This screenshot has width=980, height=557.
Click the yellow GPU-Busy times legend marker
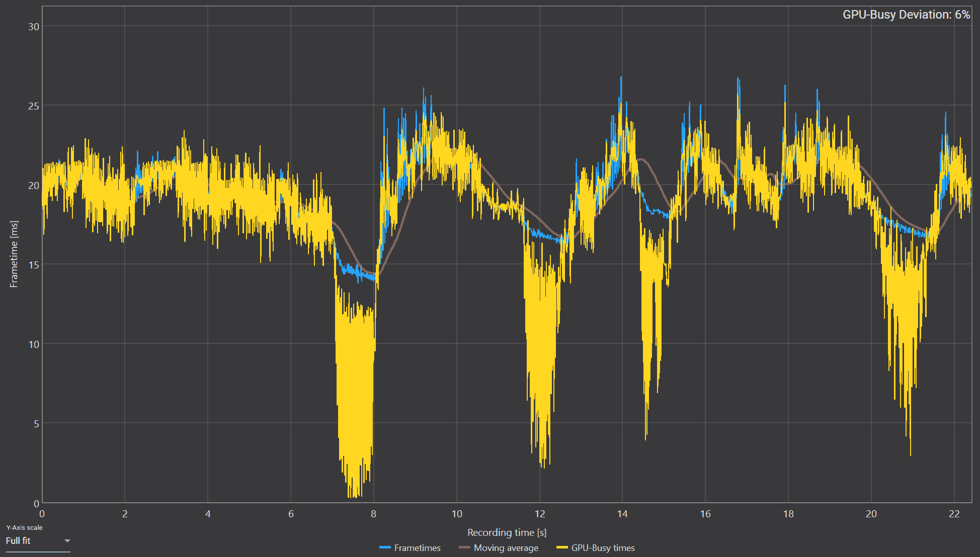(562, 547)
